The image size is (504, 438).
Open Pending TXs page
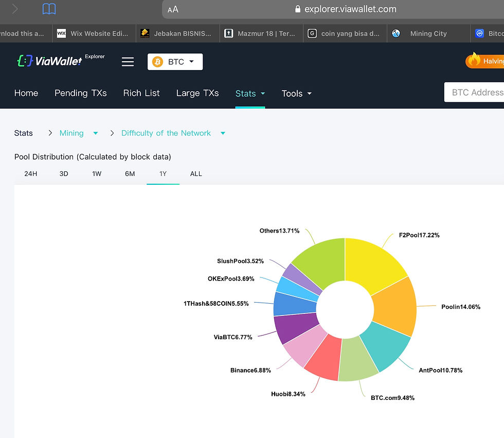[81, 93]
